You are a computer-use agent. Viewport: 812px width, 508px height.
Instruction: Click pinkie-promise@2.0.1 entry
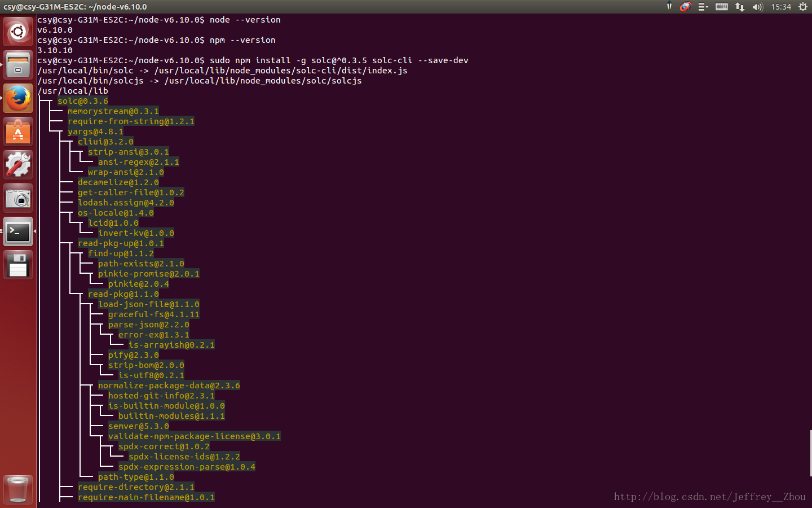pos(149,274)
